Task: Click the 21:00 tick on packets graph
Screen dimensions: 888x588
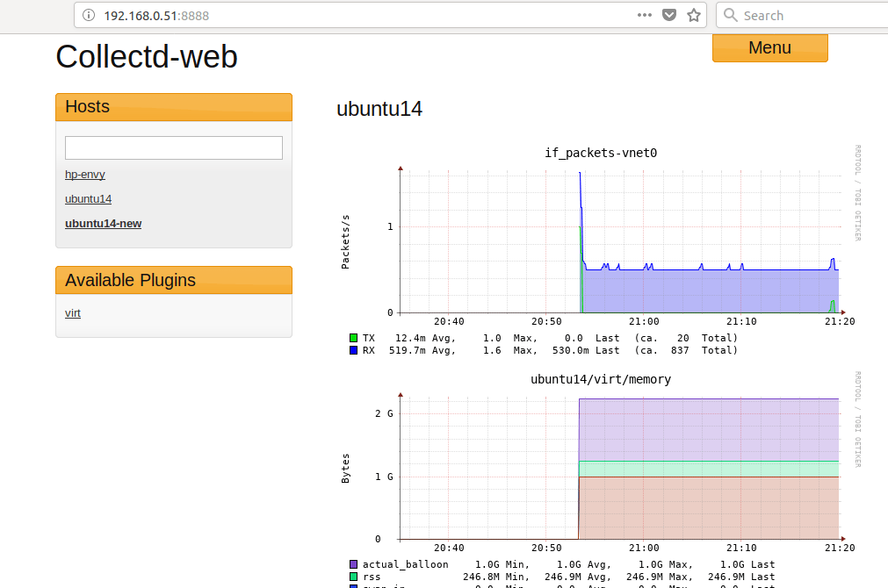Action: 644,321
